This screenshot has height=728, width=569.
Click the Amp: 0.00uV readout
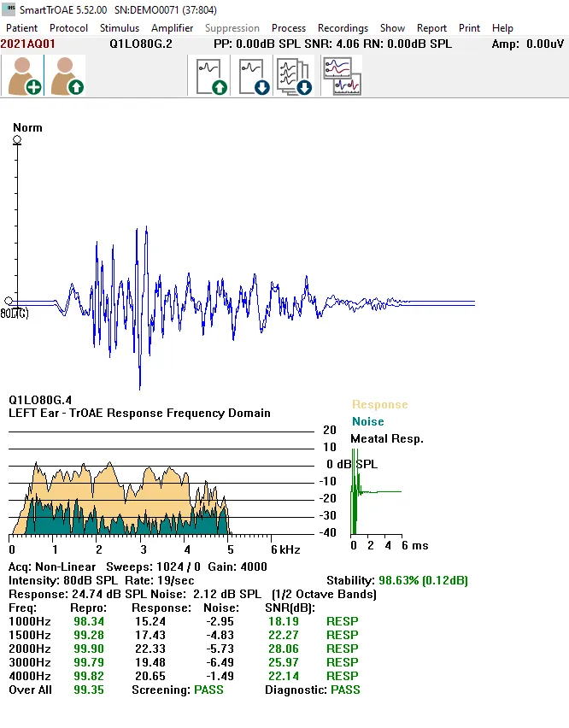(528, 44)
